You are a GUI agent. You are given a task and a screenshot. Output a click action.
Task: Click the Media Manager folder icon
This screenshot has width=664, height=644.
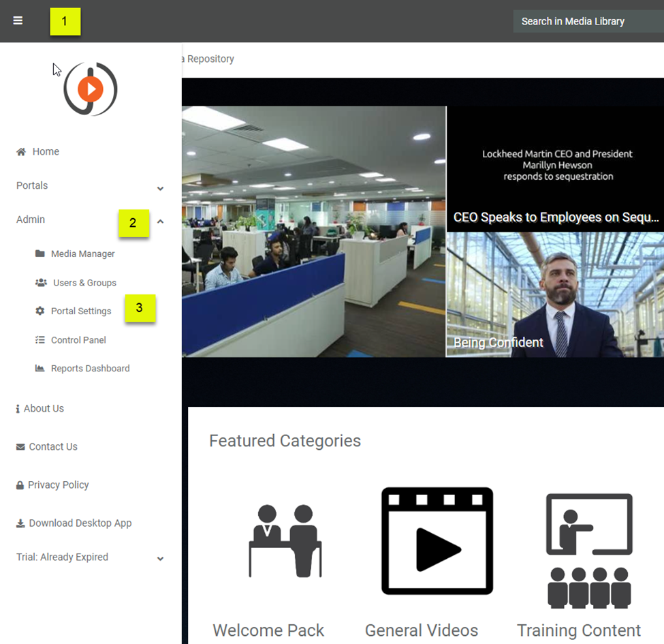click(x=41, y=254)
